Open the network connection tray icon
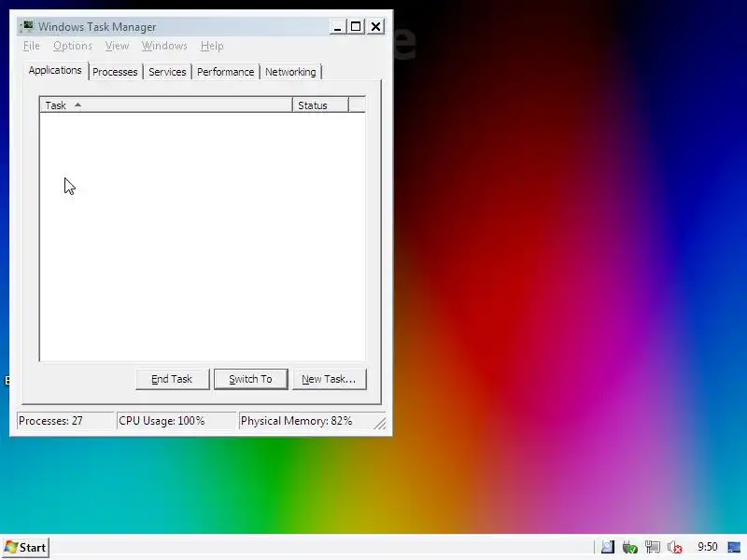The height and width of the screenshot is (560, 747). (652, 547)
